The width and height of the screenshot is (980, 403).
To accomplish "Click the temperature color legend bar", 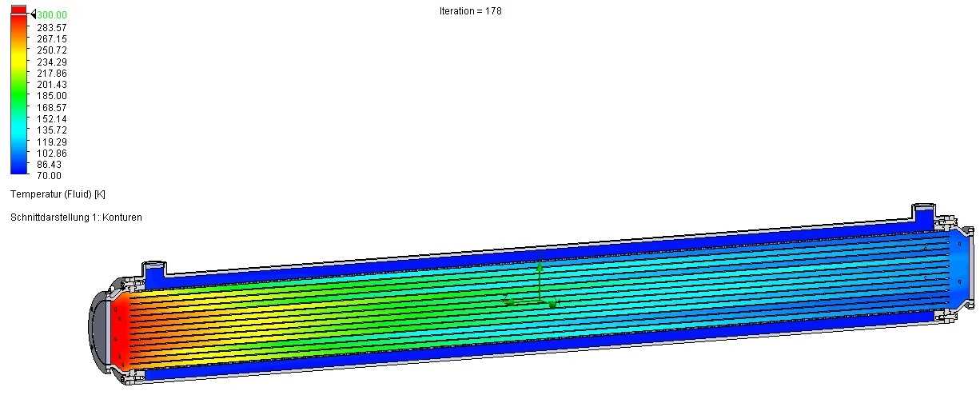I will [19, 90].
